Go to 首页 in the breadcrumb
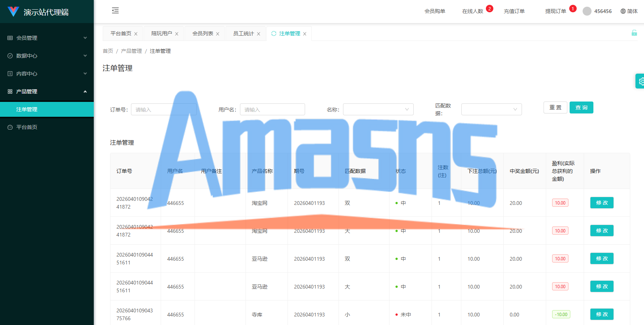Viewport: 644px width, 325px height. (x=108, y=51)
